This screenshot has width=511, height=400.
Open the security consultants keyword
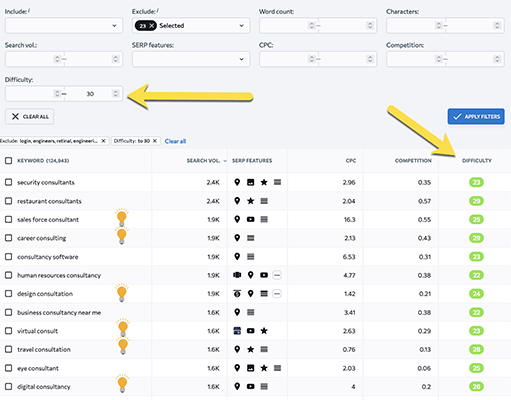pos(46,182)
